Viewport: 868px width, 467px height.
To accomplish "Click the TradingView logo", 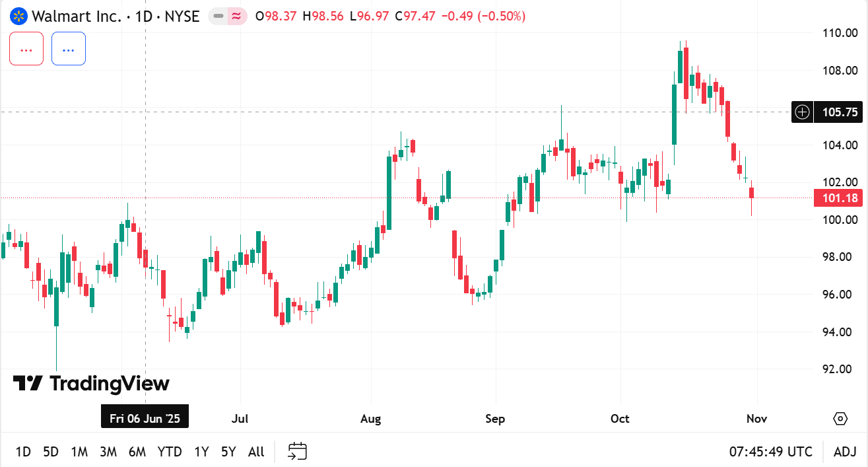I will click(91, 383).
